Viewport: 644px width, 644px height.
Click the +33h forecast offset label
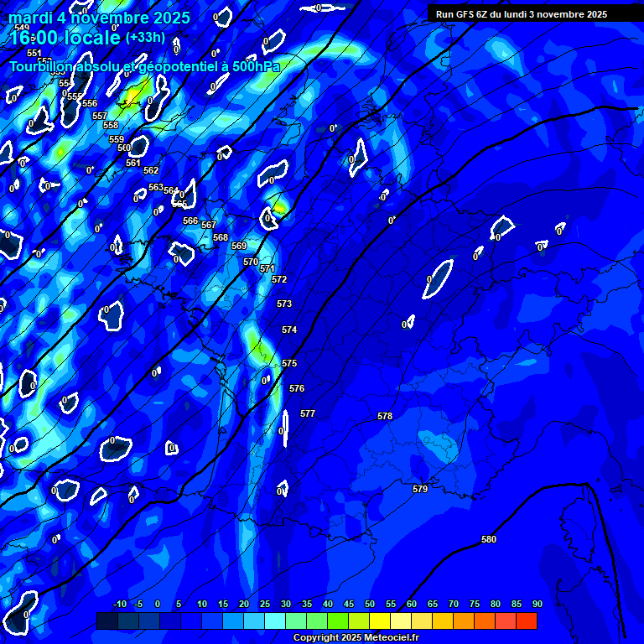(x=145, y=38)
